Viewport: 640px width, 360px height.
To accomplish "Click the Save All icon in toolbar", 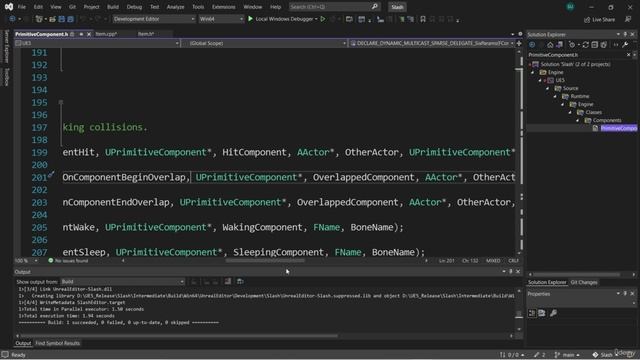I will coord(71,19).
